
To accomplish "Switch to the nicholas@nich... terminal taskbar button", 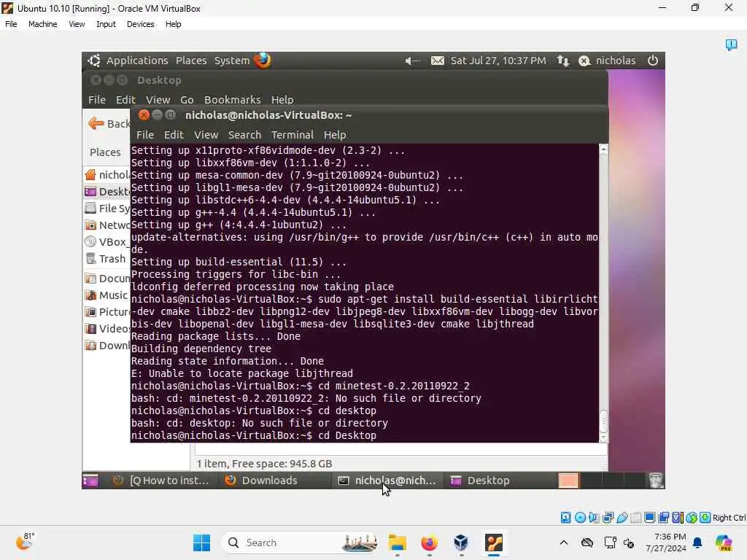I will 387,481.
